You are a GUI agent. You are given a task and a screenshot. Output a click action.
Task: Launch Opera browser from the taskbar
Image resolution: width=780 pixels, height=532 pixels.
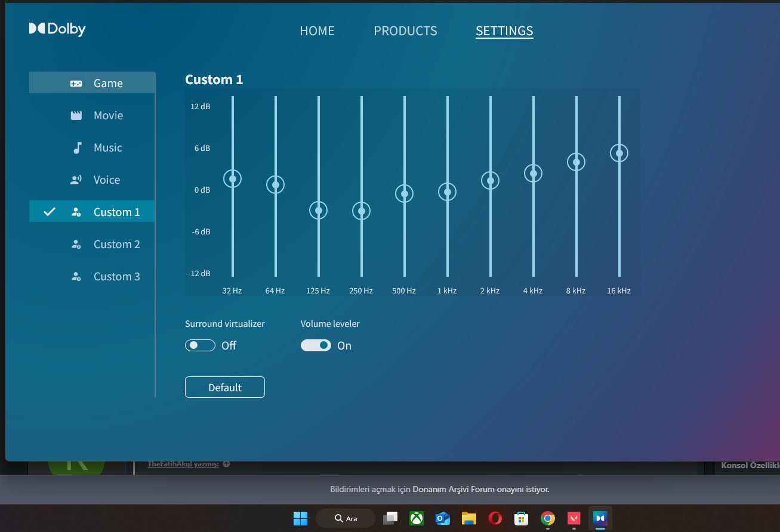click(x=495, y=518)
